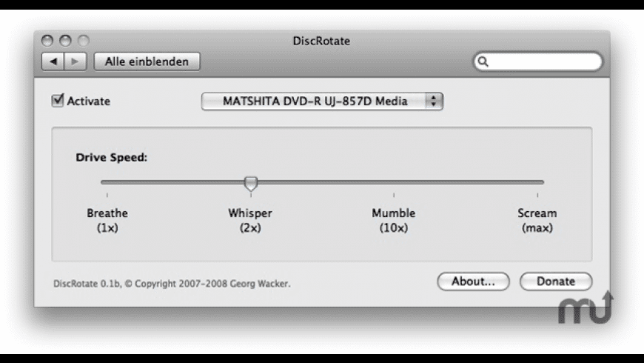Minimize the DiscRotate window

pyautogui.click(x=65, y=41)
